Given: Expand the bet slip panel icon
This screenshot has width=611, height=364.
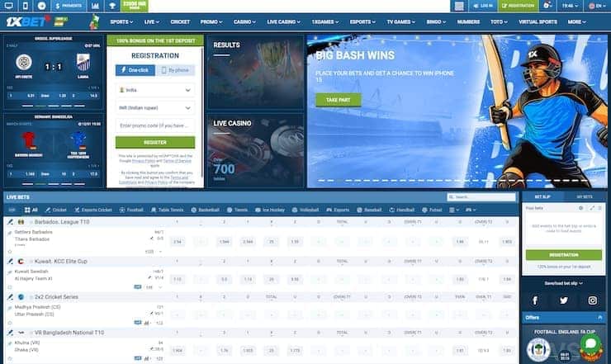Looking at the screenshot, I should point(592,208).
